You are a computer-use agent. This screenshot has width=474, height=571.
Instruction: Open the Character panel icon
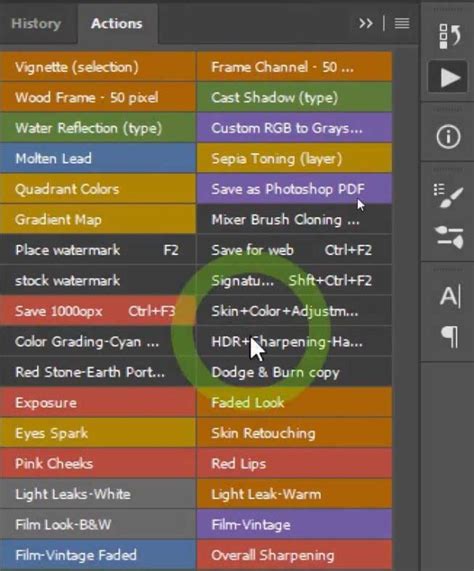[x=450, y=296]
